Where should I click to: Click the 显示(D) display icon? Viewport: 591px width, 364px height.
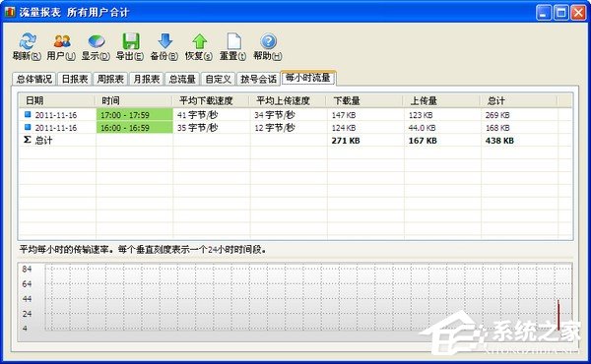97,41
